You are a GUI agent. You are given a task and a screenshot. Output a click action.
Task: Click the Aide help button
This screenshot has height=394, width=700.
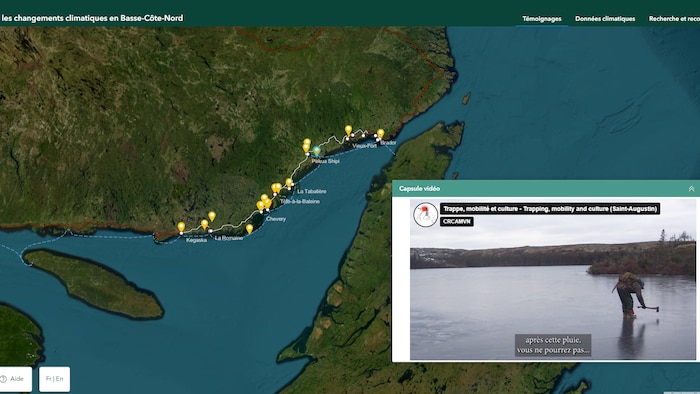[x=16, y=379]
